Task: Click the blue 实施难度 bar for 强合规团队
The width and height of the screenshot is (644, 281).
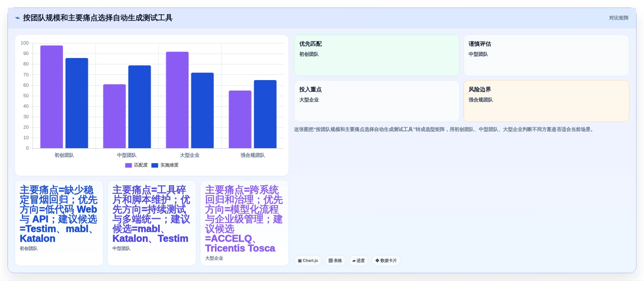Action: [265, 114]
